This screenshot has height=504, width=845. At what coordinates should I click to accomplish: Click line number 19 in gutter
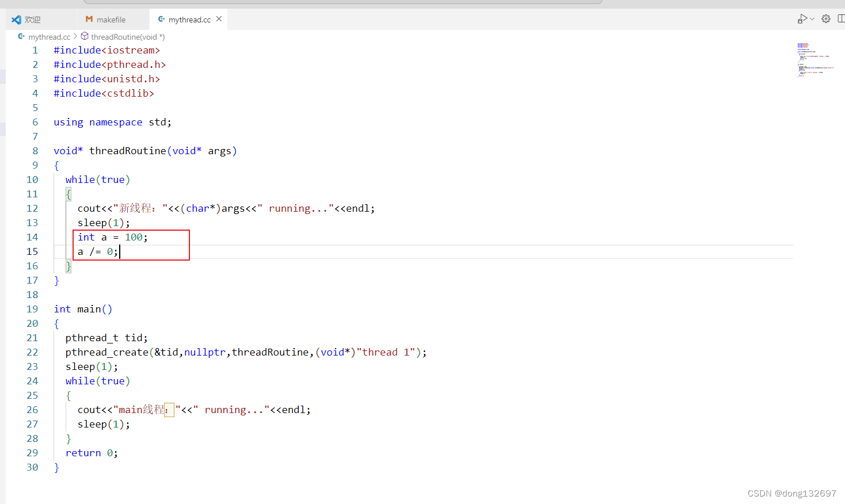pyautogui.click(x=32, y=309)
